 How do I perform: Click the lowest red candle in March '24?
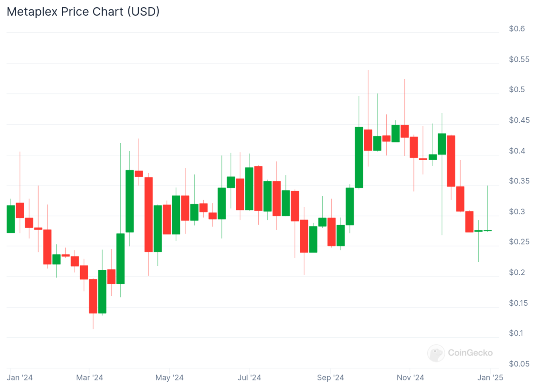[93, 296]
